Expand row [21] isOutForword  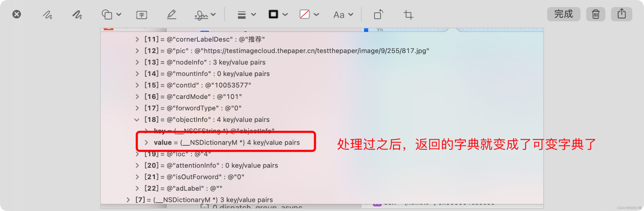[137, 177]
